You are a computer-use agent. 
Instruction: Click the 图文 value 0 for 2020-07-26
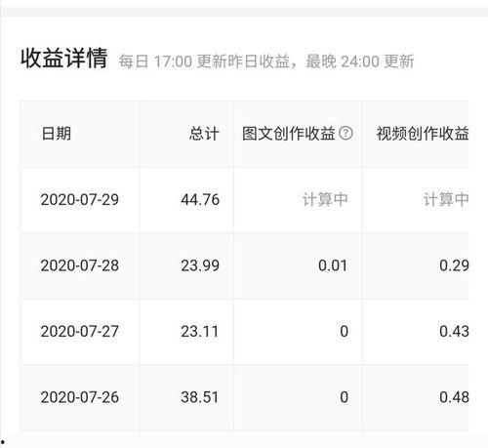[345, 397]
